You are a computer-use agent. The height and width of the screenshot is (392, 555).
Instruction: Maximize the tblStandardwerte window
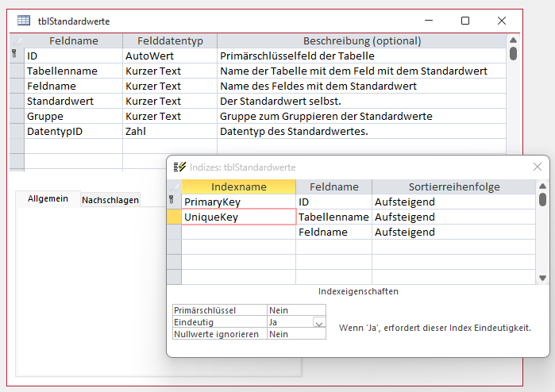(x=465, y=21)
